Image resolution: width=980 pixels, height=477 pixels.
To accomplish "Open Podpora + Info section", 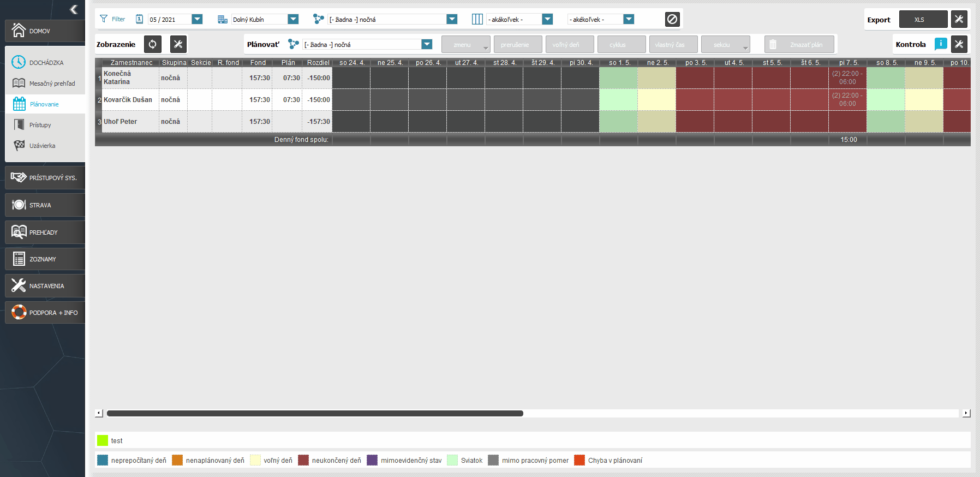I will click(x=45, y=313).
